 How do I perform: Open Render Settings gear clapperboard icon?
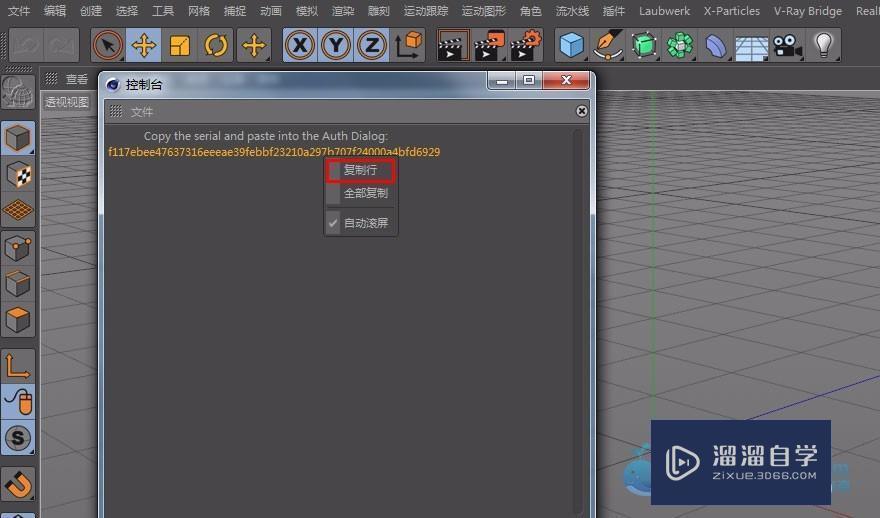click(526, 45)
